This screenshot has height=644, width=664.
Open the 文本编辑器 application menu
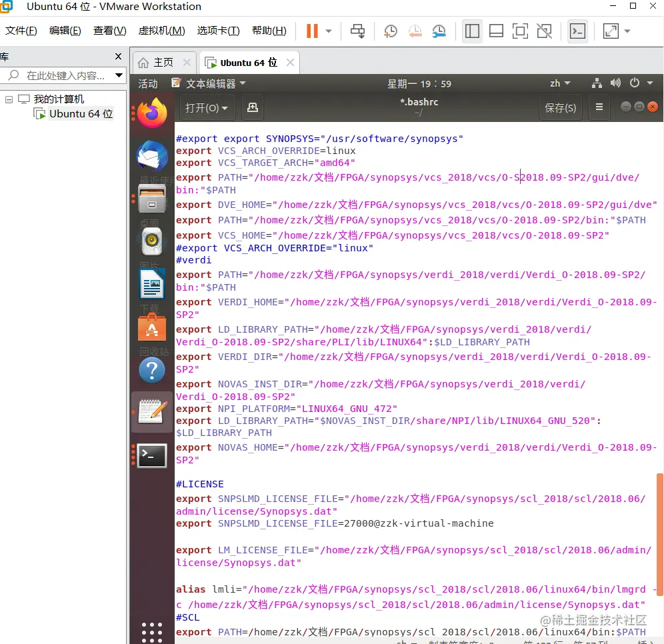pos(209,83)
